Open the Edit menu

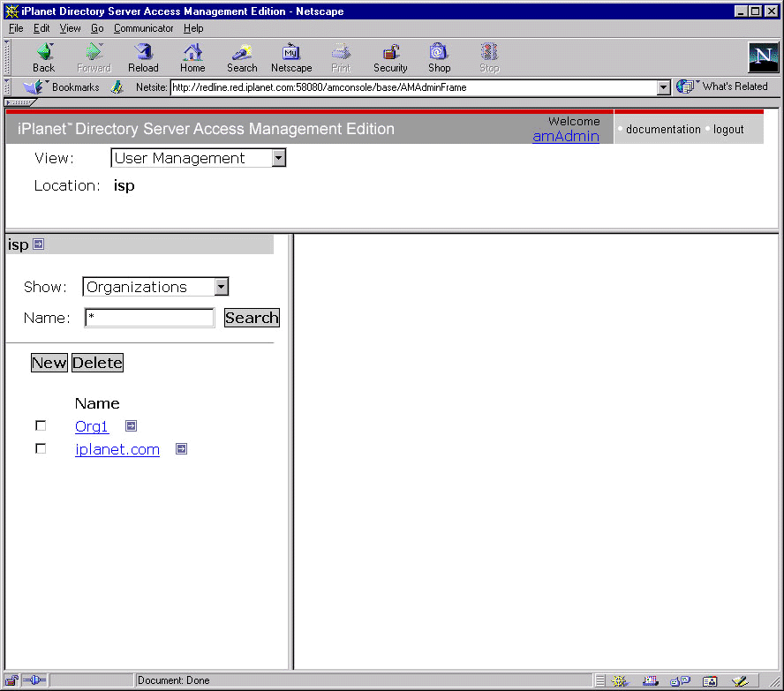(x=41, y=28)
